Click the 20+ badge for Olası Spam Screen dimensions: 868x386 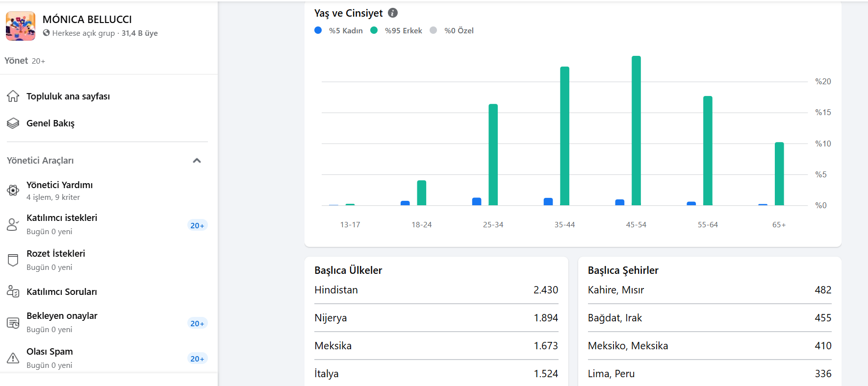click(197, 359)
